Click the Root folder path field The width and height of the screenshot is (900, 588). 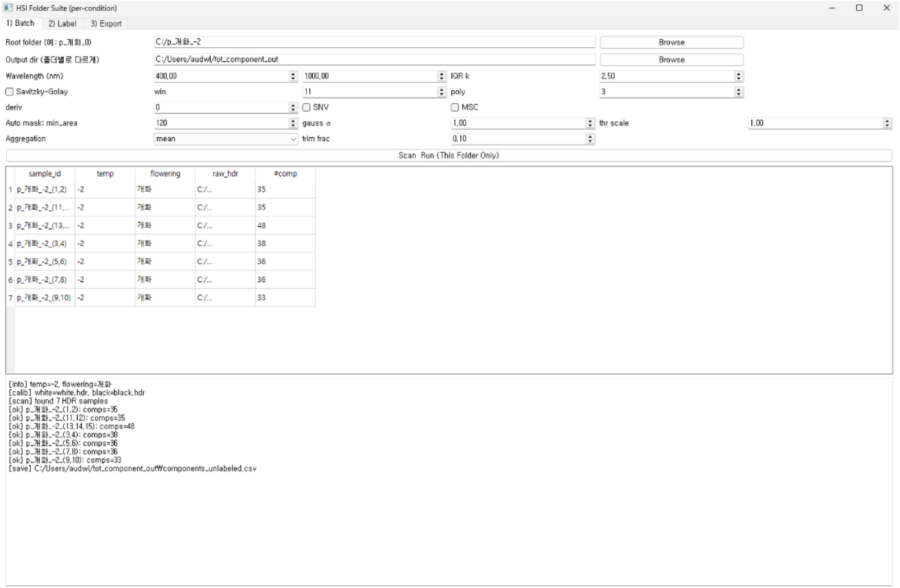click(x=374, y=42)
